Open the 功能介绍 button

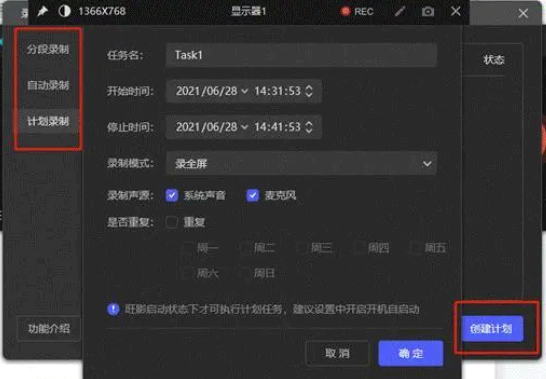49,328
